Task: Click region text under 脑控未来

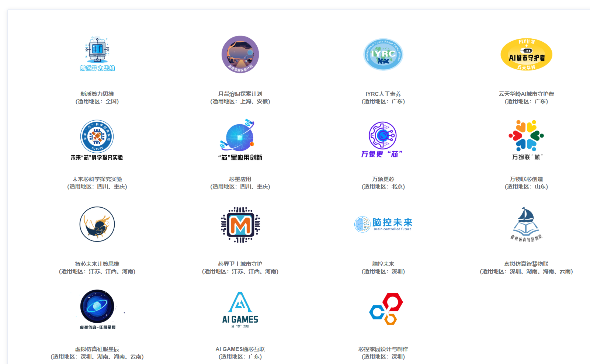Action: [383, 271]
